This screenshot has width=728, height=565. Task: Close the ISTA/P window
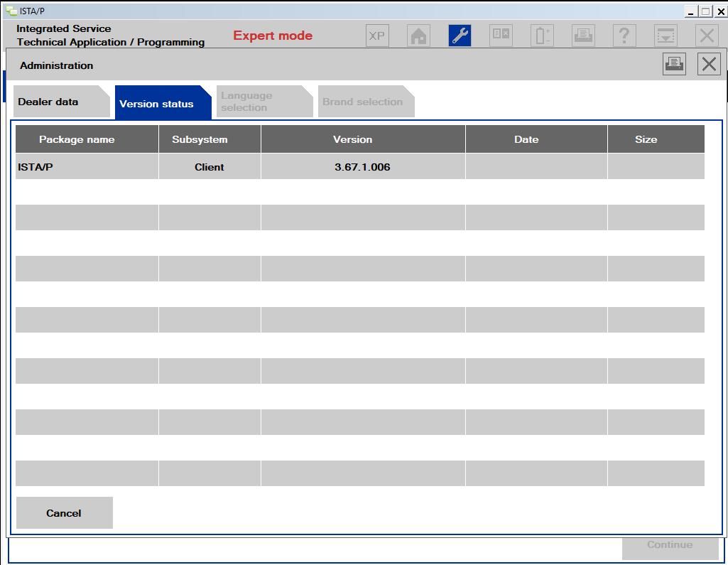pos(721,11)
